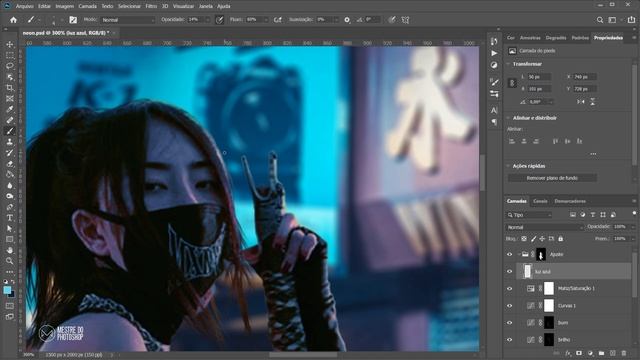Select the Move tool
Viewport: 640px width, 360px height.
click(x=10, y=44)
